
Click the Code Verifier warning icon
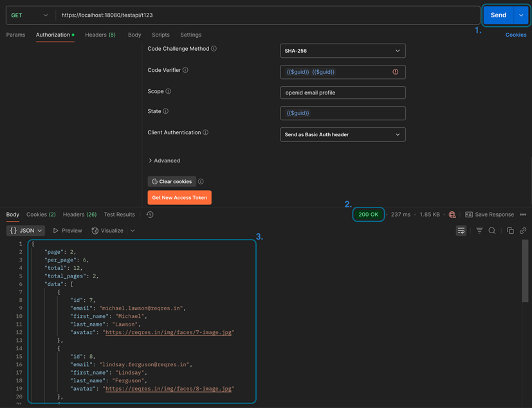click(395, 72)
